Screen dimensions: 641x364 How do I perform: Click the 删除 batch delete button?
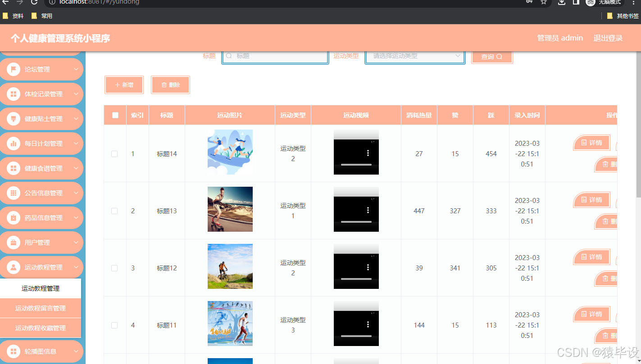(x=170, y=85)
